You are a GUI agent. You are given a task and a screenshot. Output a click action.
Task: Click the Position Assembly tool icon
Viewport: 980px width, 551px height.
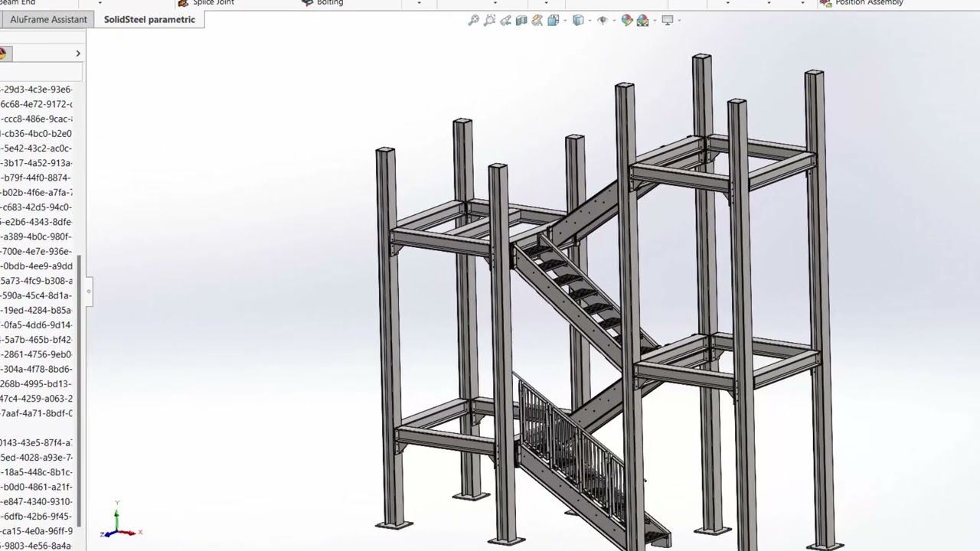(x=825, y=3)
